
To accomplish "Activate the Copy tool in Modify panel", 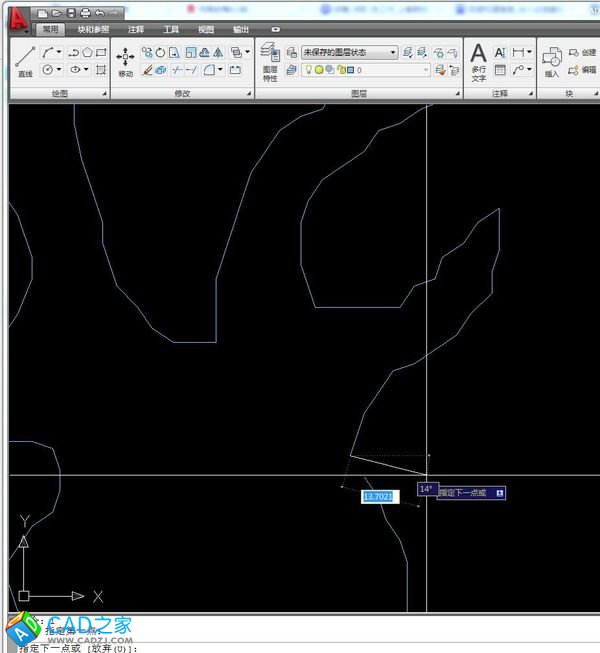I will [x=147, y=52].
